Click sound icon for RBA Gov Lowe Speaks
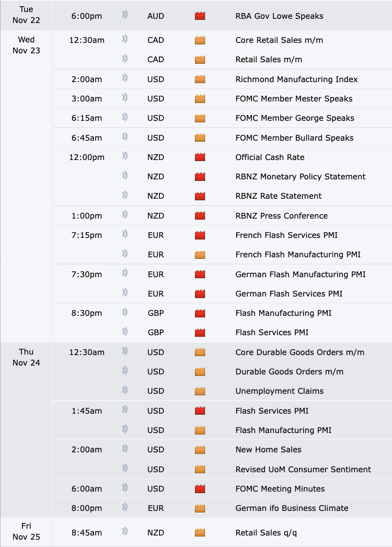Viewport: 392px width, 547px height. 125,16
